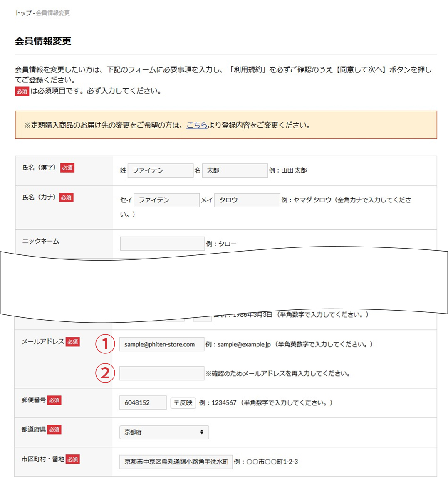The width and height of the screenshot is (448, 479).
Task: Focus the メイ field containing タロウ
Action: pyautogui.click(x=247, y=200)
